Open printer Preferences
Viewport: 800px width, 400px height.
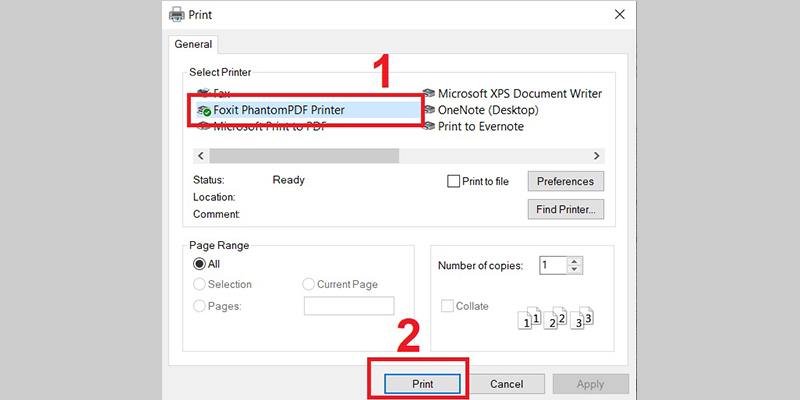point(566,181)
